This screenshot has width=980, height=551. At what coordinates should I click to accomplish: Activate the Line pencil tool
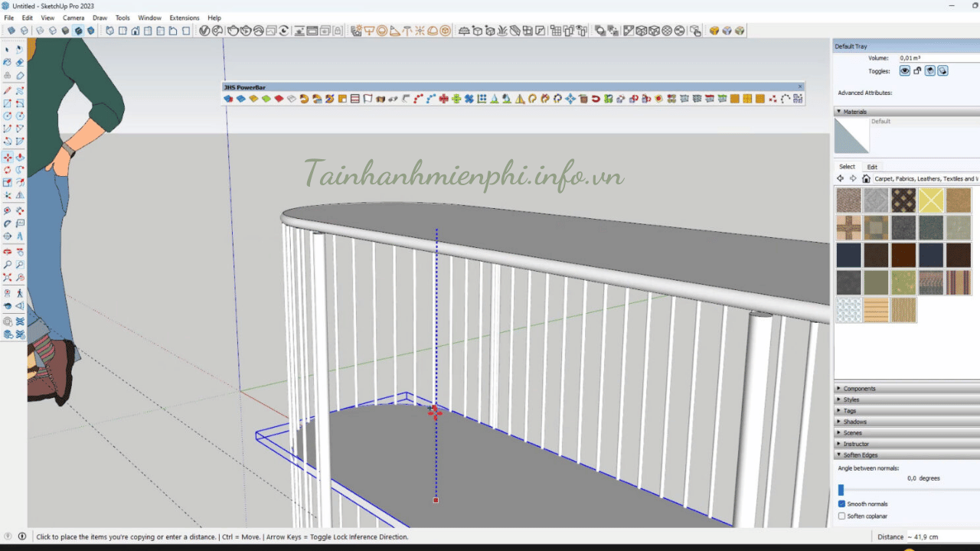(8, 90)
